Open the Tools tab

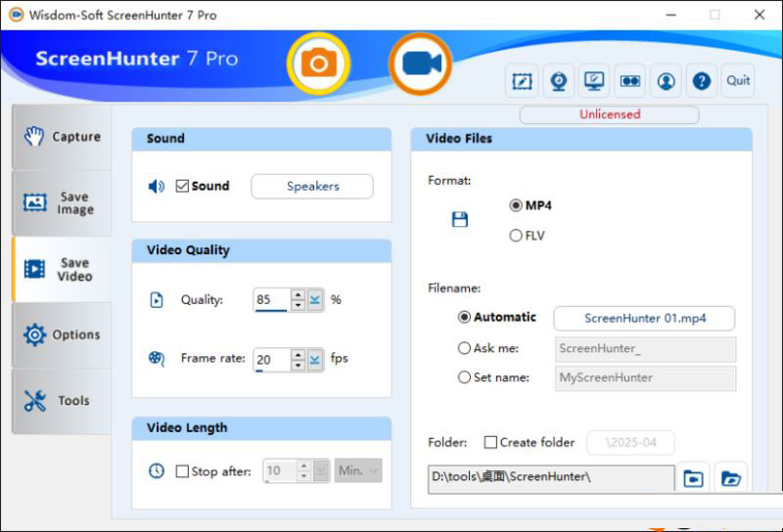tap(62, 401)
